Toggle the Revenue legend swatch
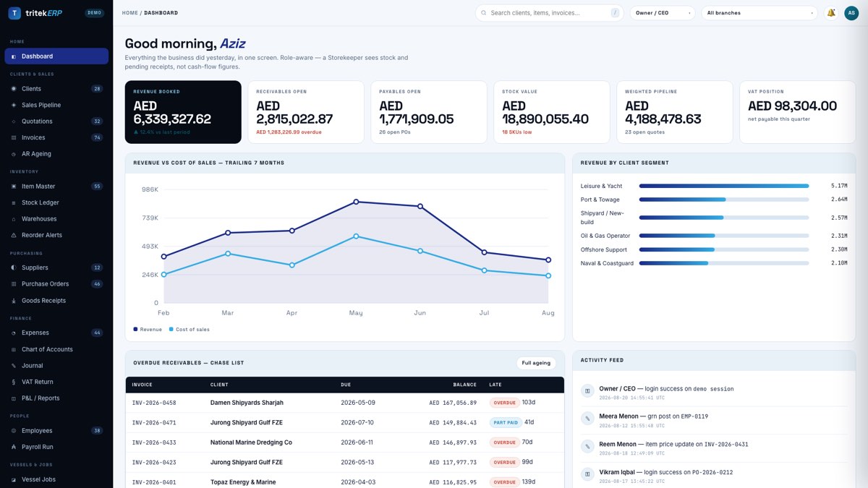 [x=135, y=329]
